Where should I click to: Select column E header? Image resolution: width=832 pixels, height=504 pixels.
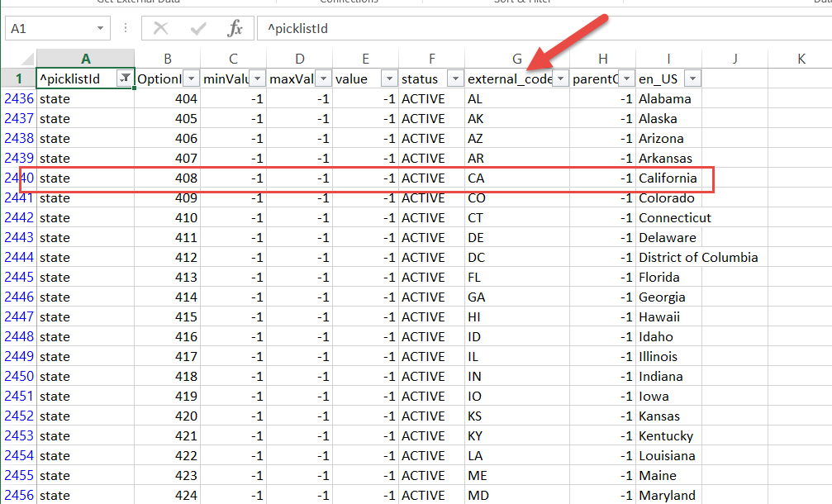click(365, 59)
